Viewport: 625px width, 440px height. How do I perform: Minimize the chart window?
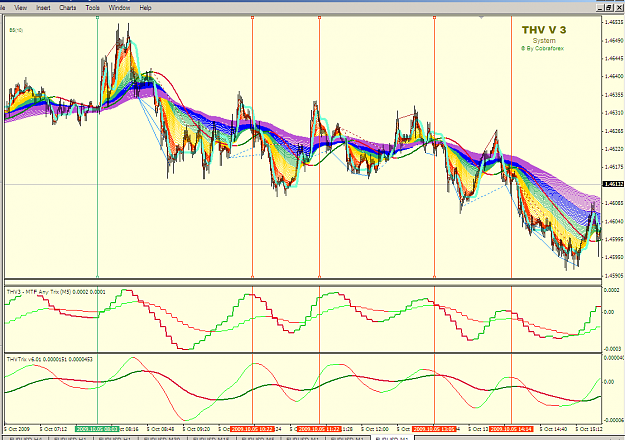(601, 8)
